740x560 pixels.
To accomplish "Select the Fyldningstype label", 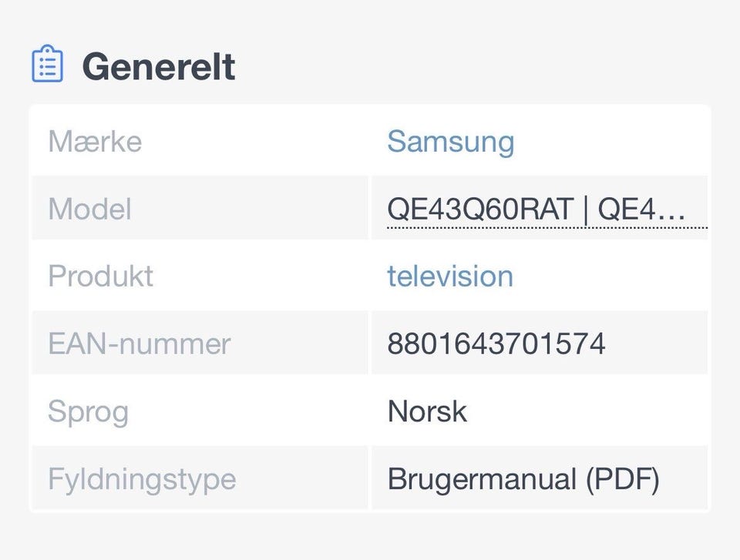I will pos(142,478).
